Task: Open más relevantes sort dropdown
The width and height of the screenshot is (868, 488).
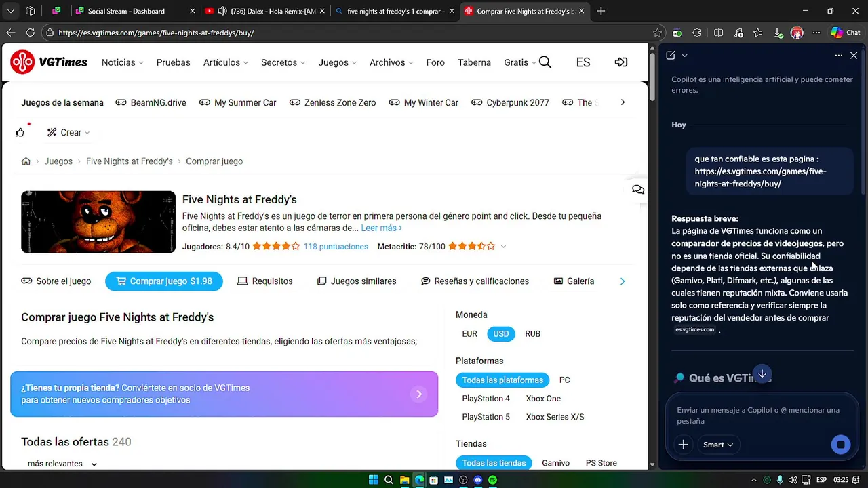Action: click(62, 464)
